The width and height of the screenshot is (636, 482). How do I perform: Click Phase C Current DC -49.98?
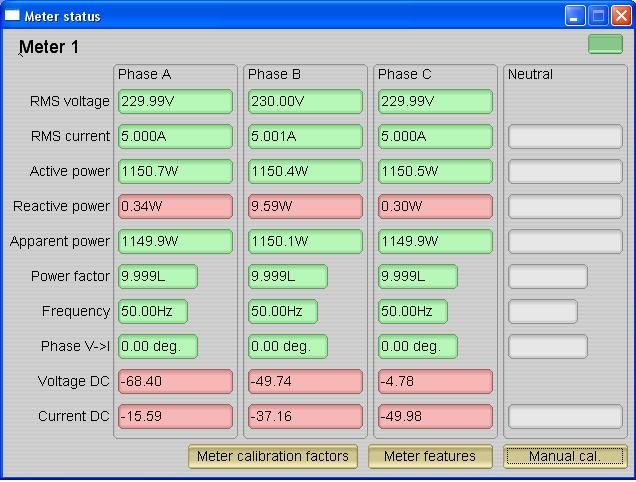435,416
